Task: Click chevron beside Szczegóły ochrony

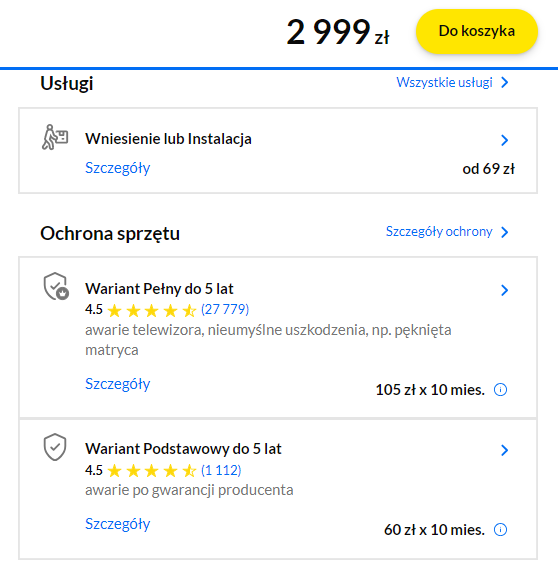Action: click(505, 232)
